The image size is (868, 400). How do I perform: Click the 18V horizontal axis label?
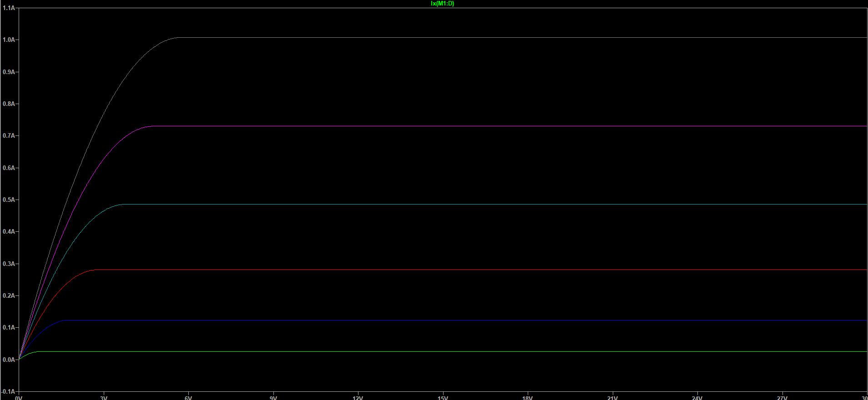point(528,398)
